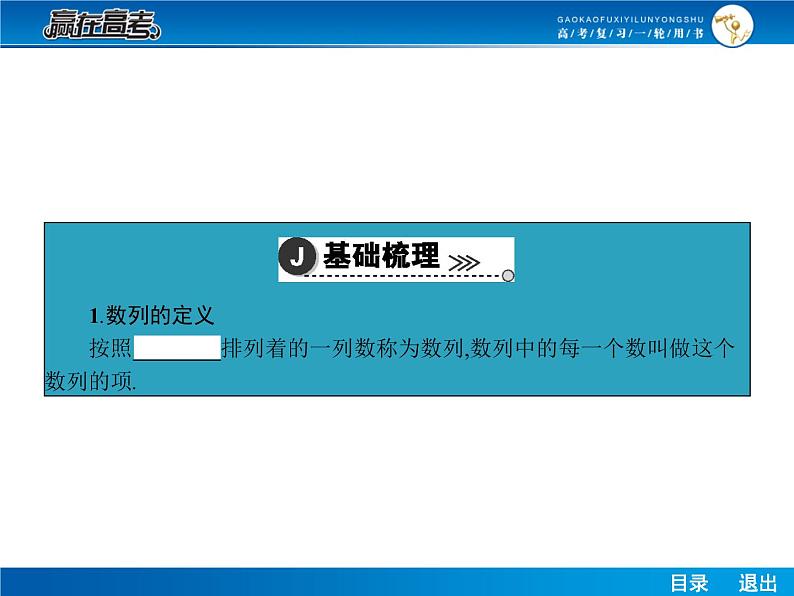Image resolution: width=794 pixels, height=596 pixels.
Task: Click the 基础梳理 heading banner
Action: tap(396, 259)
